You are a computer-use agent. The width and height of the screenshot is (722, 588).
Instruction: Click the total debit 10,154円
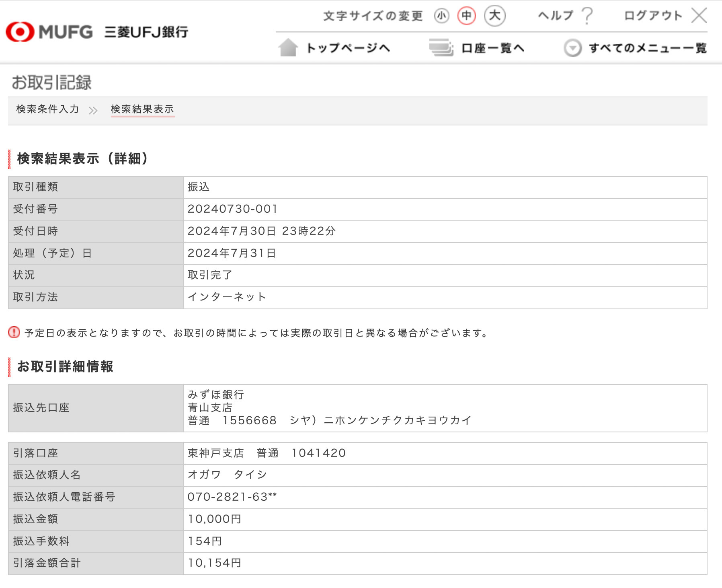[215, 563]
